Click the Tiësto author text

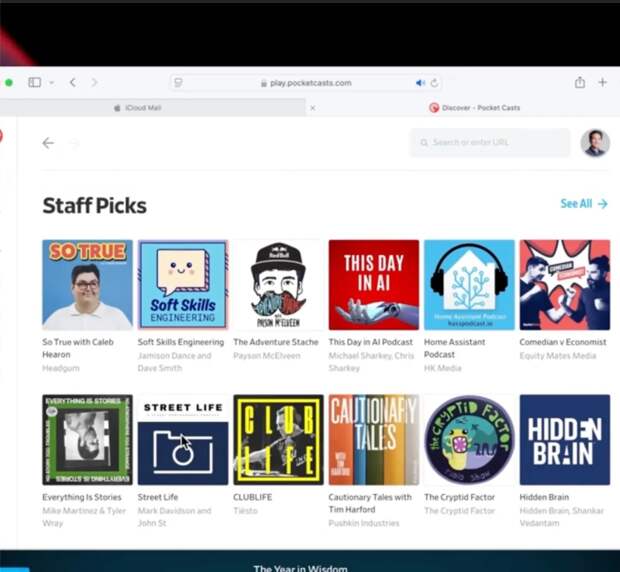coord(245,510)
